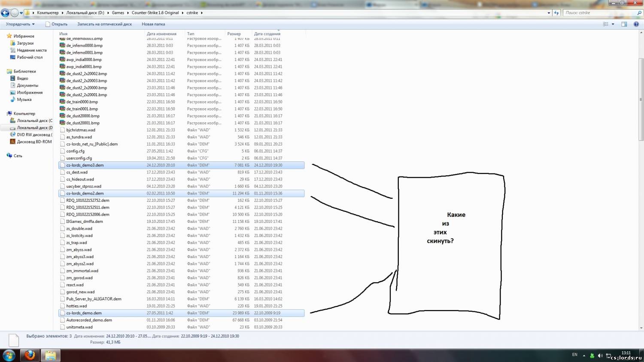
Task: Click the file icon of cs-lords_demo.dem
Action: (62, 313)
